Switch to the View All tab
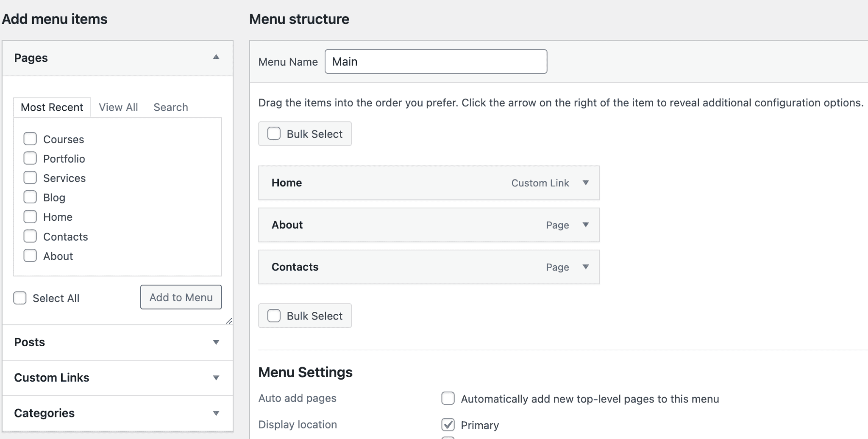This screenshot has width=868, height=439. point(118,107)
